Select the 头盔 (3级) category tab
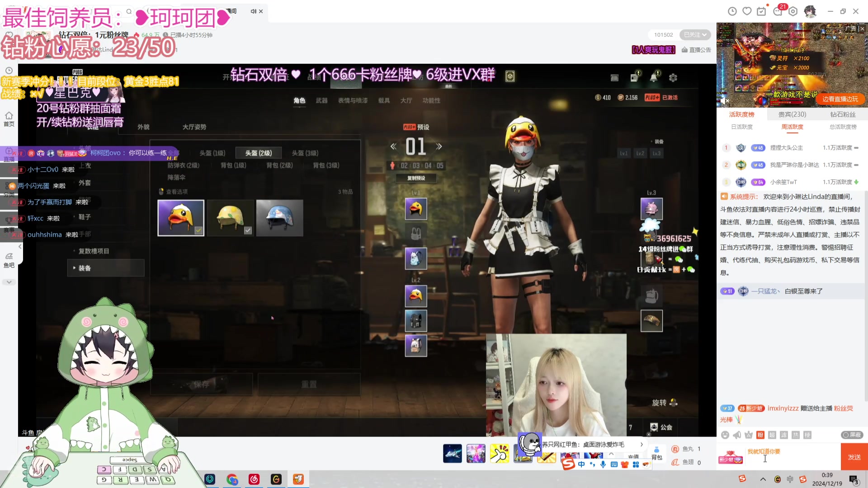This screenshot has height=488, width=868. (x=305, y=153)
